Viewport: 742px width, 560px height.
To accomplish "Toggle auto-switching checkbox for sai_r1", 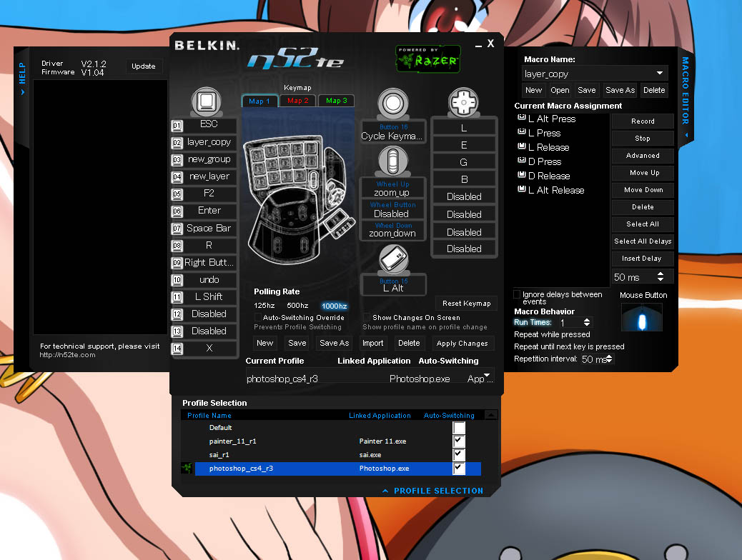I will tap(459, 455).
